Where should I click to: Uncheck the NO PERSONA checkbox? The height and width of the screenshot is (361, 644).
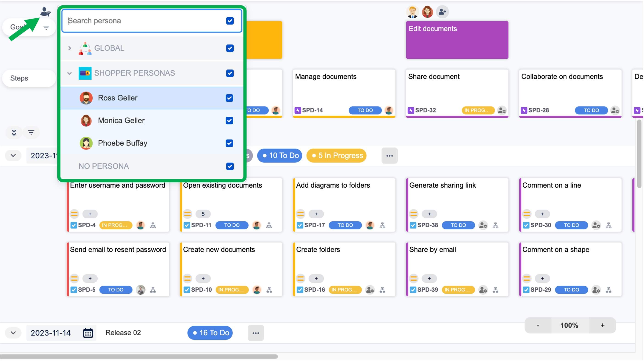230,166
